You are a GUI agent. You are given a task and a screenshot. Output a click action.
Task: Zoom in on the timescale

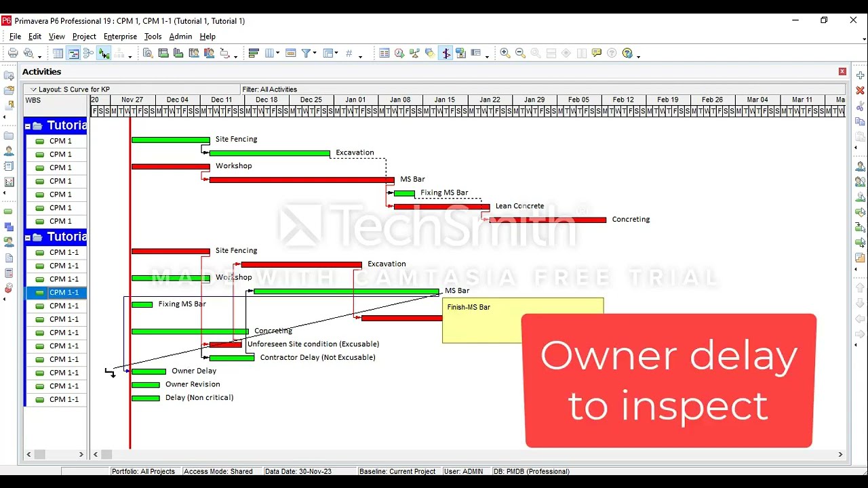click(505, 53)
